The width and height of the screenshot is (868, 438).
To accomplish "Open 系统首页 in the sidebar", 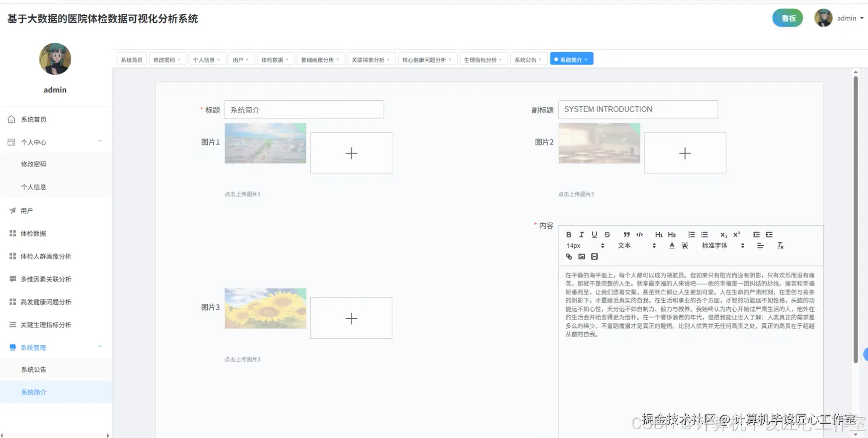I will (56, 119).
